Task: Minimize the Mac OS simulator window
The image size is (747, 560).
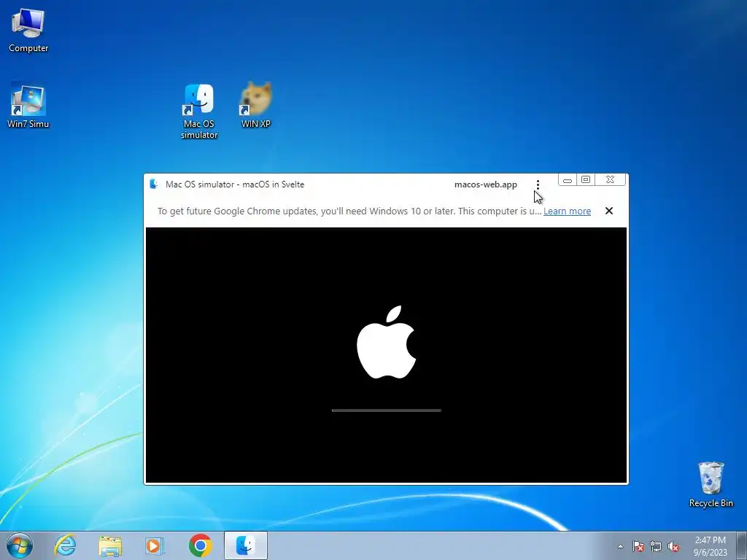Action: [567, 180]
